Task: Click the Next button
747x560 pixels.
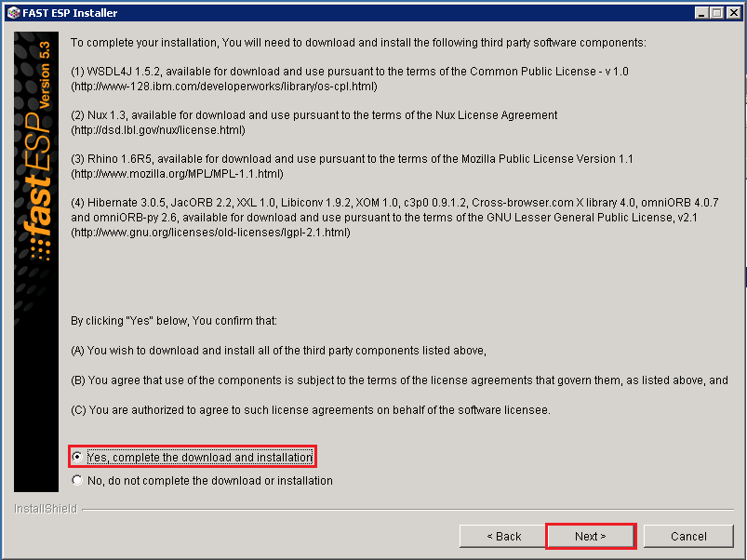Action: tap(590, 536)
